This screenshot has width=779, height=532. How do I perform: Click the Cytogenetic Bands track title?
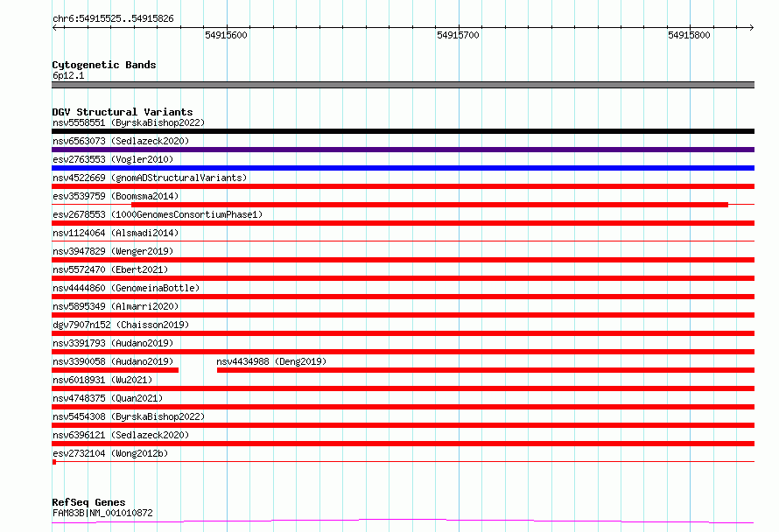pyautogui.click(x=104, y=65)
